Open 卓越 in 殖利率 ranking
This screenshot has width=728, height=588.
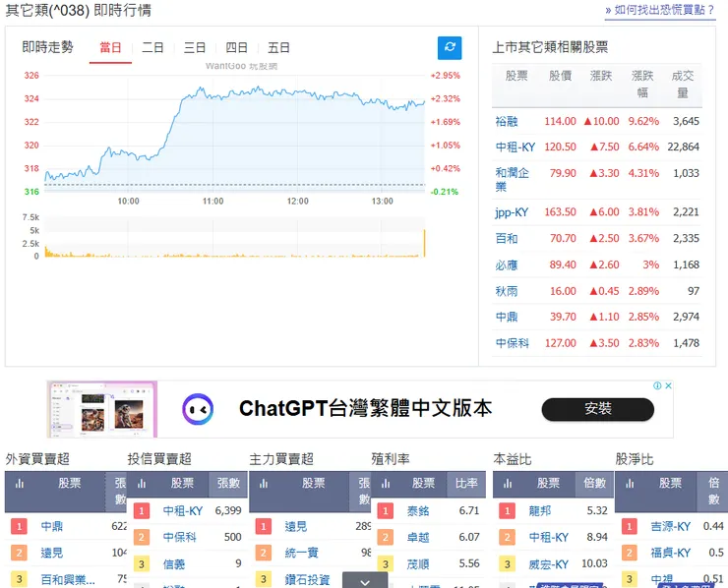(418, 538)
